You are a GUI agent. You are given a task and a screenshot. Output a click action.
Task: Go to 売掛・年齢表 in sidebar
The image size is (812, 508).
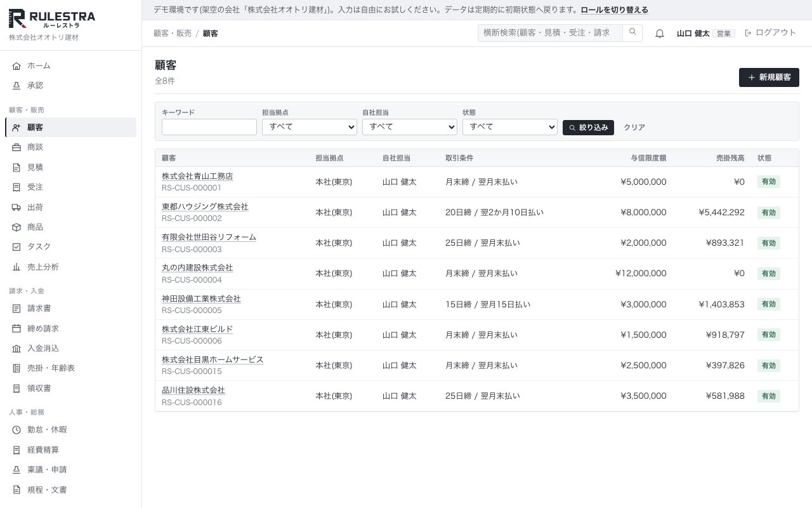70,368
